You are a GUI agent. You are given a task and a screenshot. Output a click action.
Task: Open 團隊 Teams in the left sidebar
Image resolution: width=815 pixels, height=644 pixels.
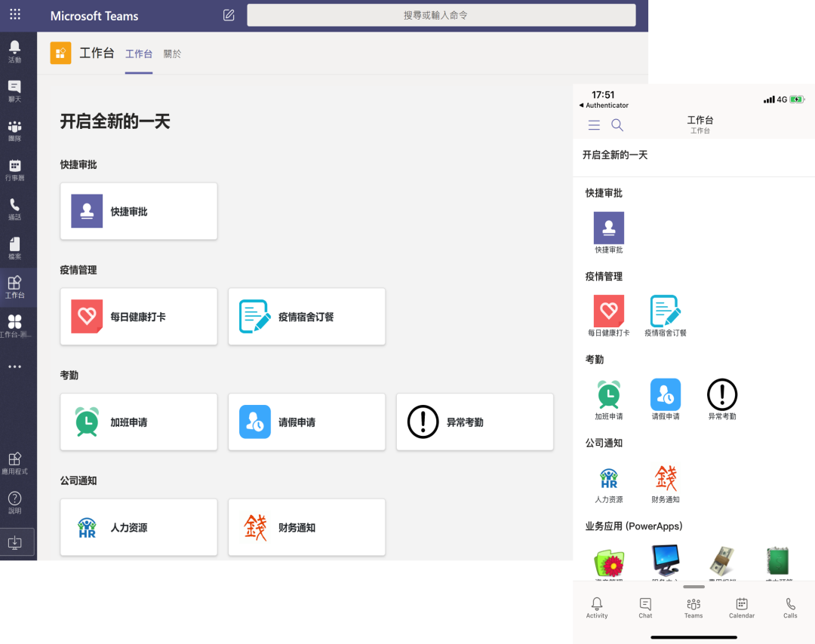(x=15, y=131)
